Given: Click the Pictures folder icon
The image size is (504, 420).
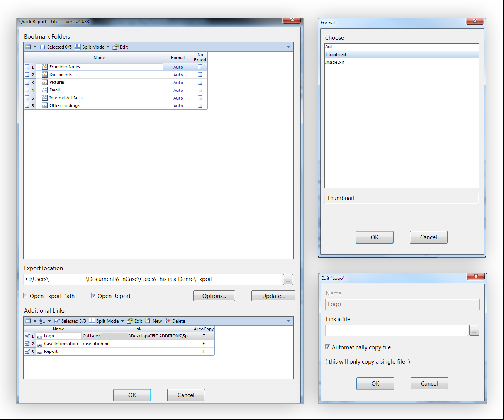Looking at the screenshot, I should 44,82.
